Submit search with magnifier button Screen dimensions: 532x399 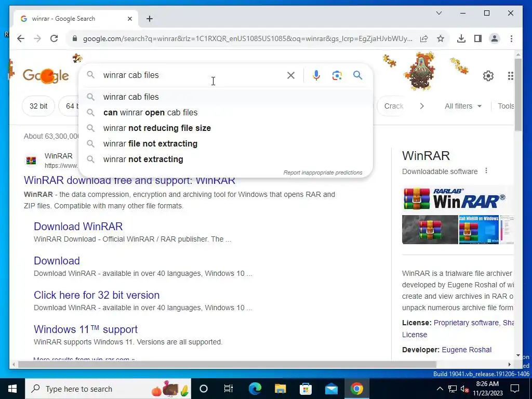(357, 75)
